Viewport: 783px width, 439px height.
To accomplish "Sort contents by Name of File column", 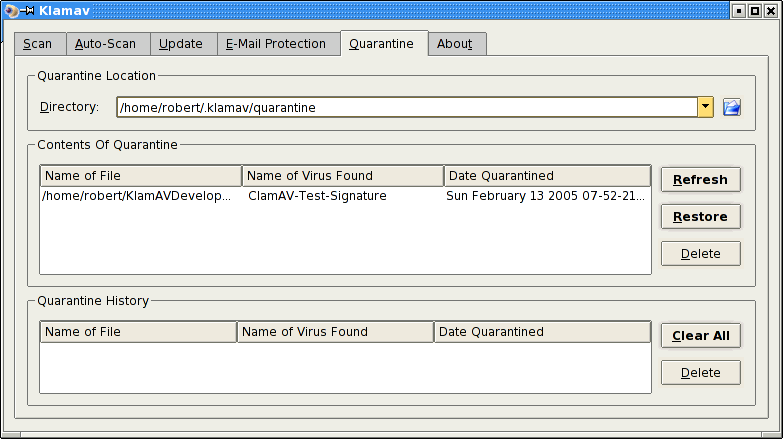I will 141,176.
